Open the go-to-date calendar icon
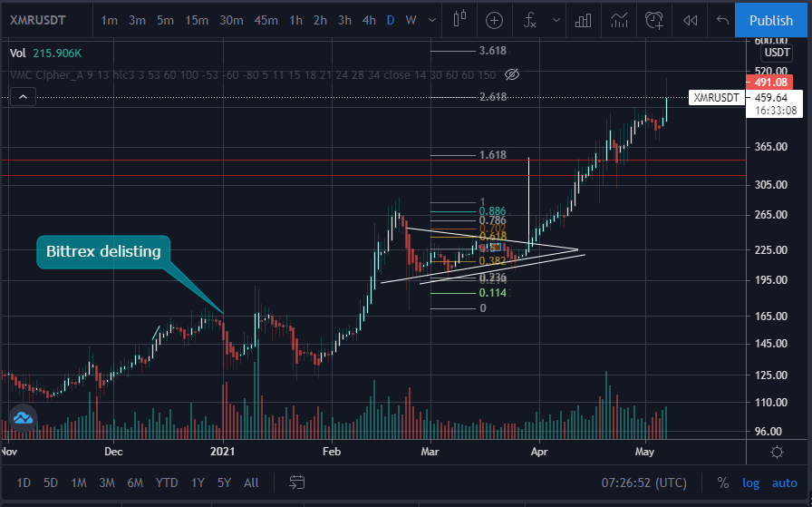Screen dimensions: 812x507 (x=296, y=483)
